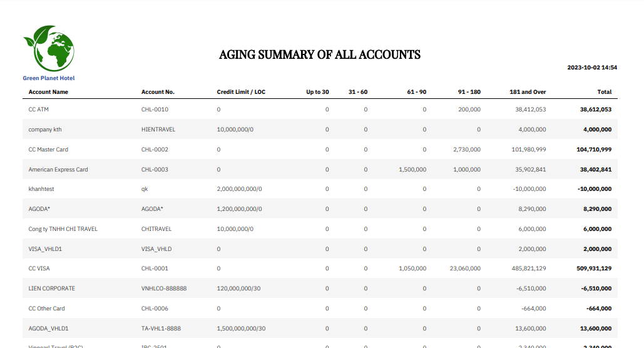Click the Aging Summary of All Accounts title
The image size is (644, 348).
[319, 54]
